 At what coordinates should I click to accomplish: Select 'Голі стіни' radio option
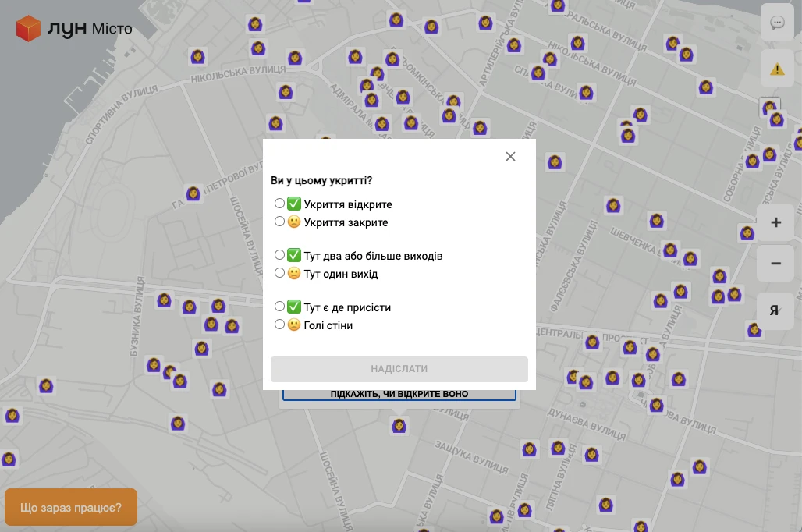pos(279,325)
